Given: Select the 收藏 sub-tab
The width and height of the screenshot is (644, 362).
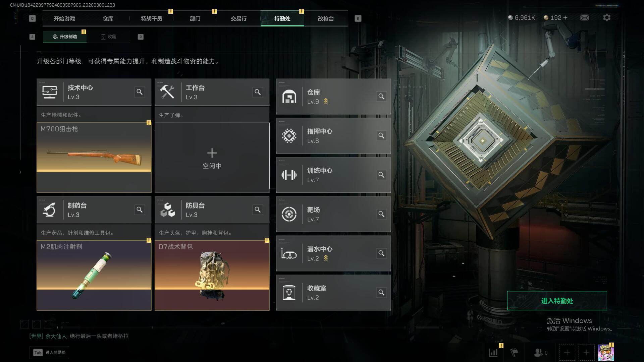Looking at the screenshot, I should 108,37.
